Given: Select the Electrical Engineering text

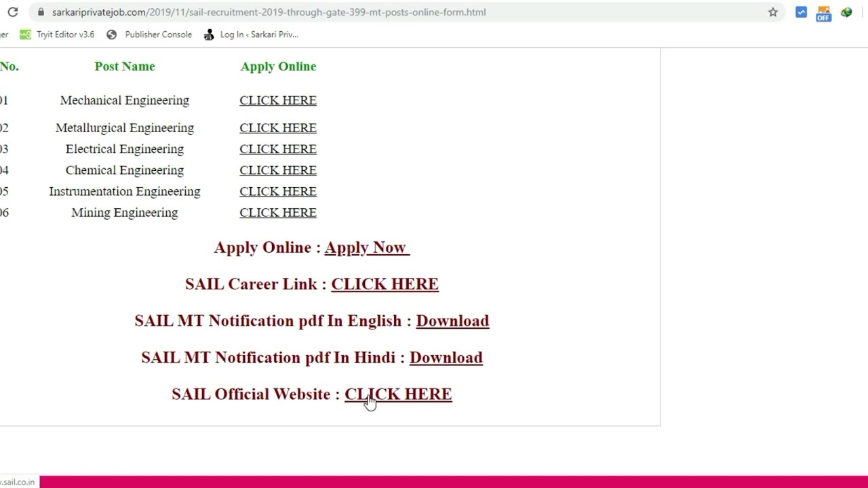Looking at the screenshot, I should tap(125, 149).
